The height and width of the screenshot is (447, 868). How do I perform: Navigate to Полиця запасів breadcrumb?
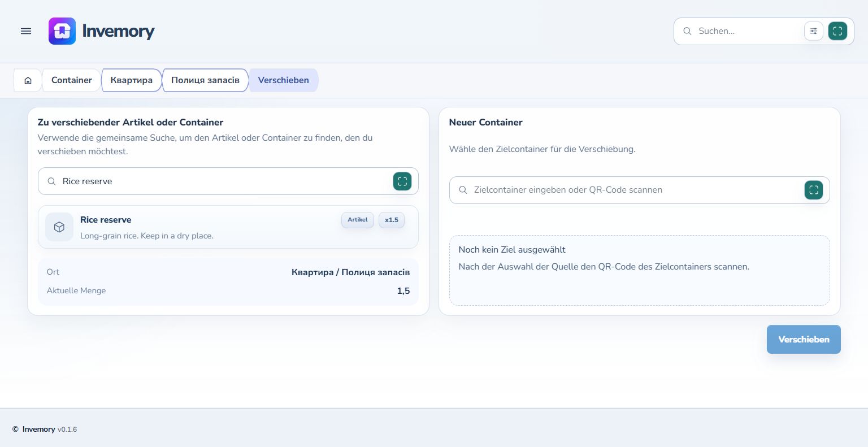(x=205, y=80)
